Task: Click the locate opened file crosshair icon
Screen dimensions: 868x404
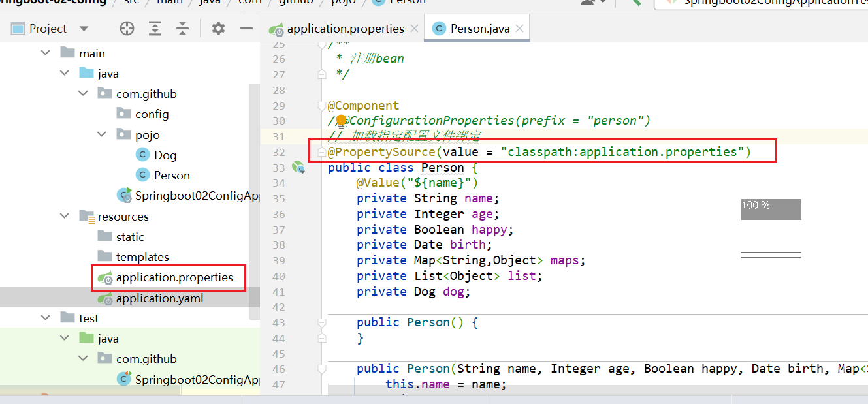Action: [x=127, y=29]
